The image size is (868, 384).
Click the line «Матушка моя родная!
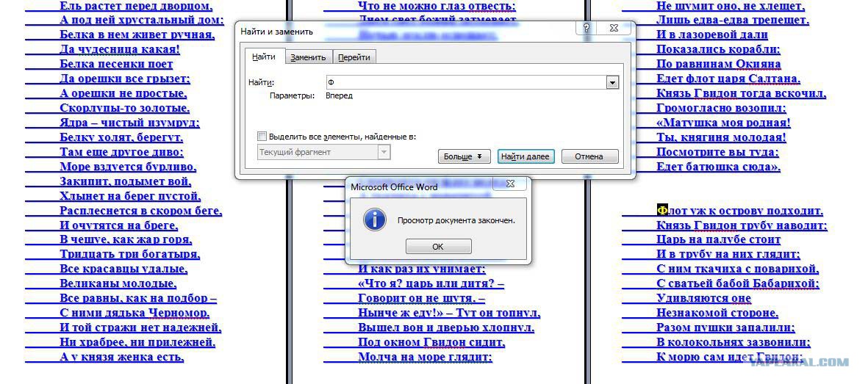coord(723,123)
